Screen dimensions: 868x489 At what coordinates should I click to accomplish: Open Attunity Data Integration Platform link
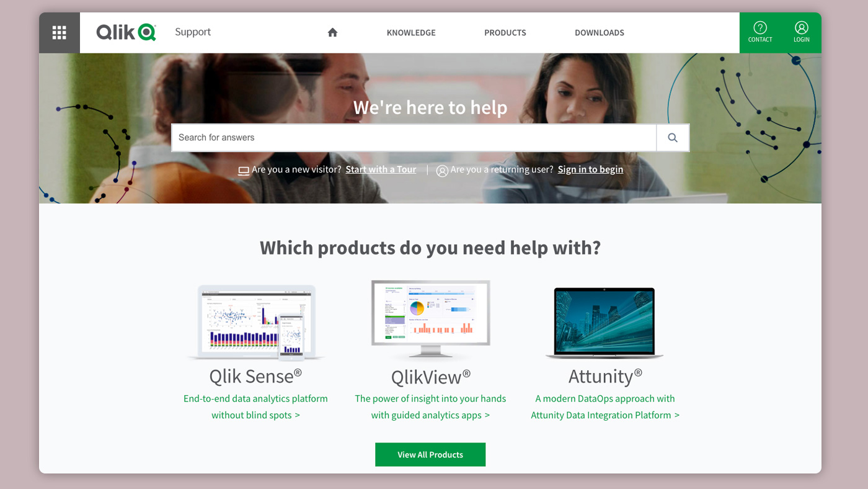tap(605, 406)
